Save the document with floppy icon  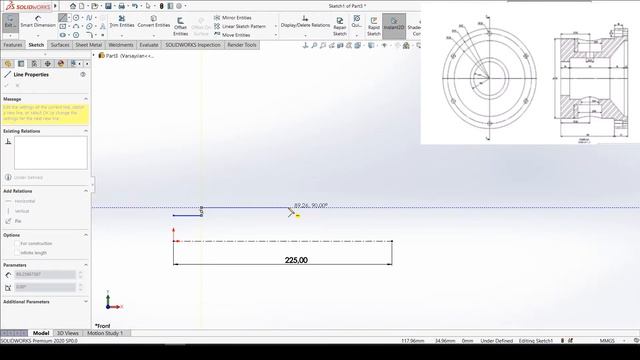pyautogui.click(x=108, y=6)
